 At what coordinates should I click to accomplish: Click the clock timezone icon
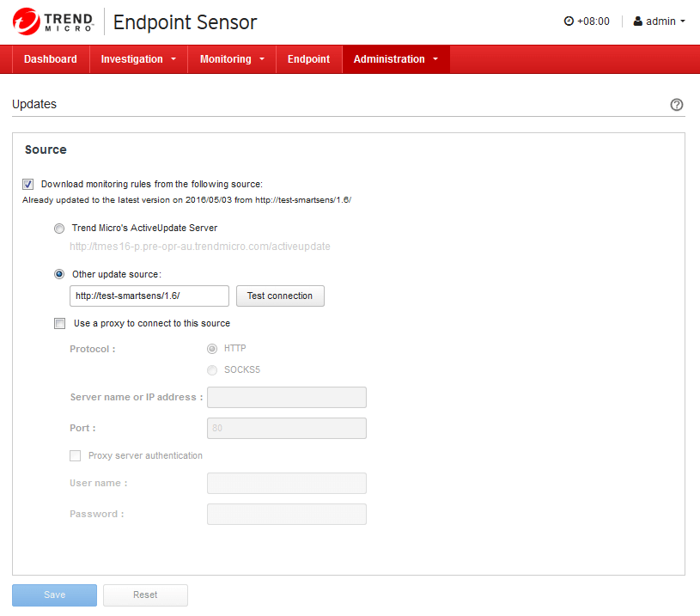coord(568,21)
